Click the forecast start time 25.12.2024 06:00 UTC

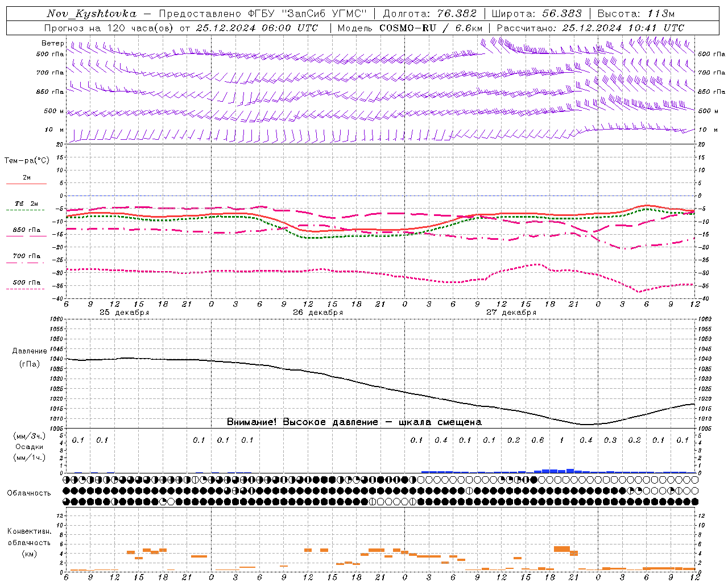(x=257, y=27)
